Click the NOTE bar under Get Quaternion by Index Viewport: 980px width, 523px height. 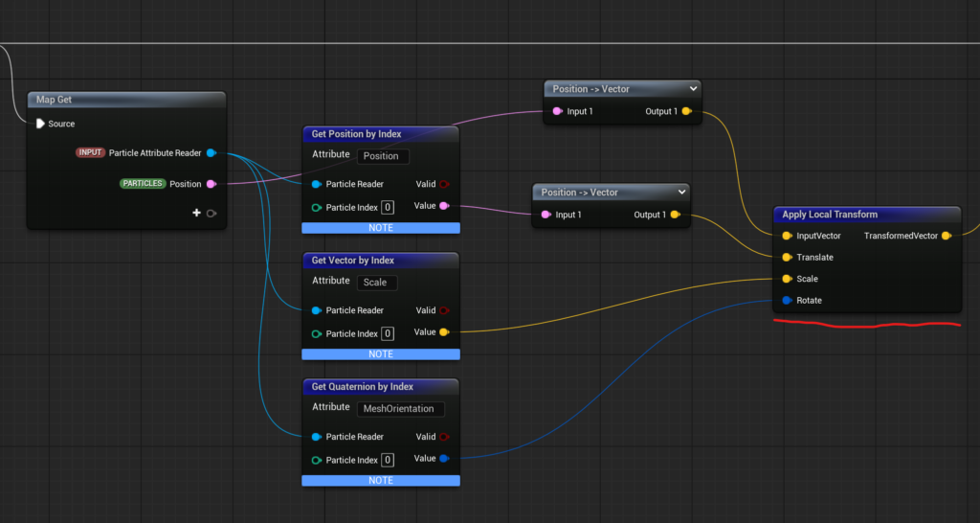(381, 480)
